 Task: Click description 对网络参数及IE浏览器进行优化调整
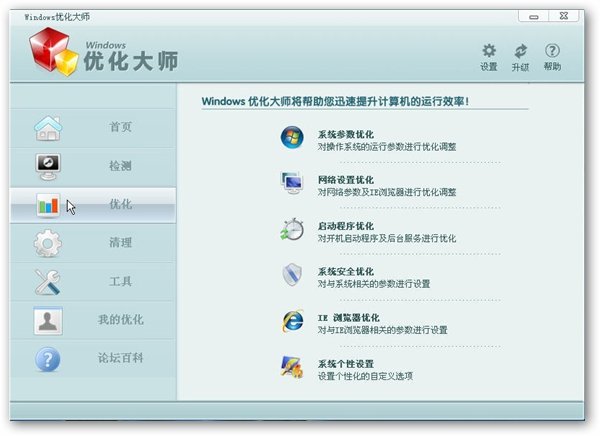pyautogui.click(x=387, y=192)
